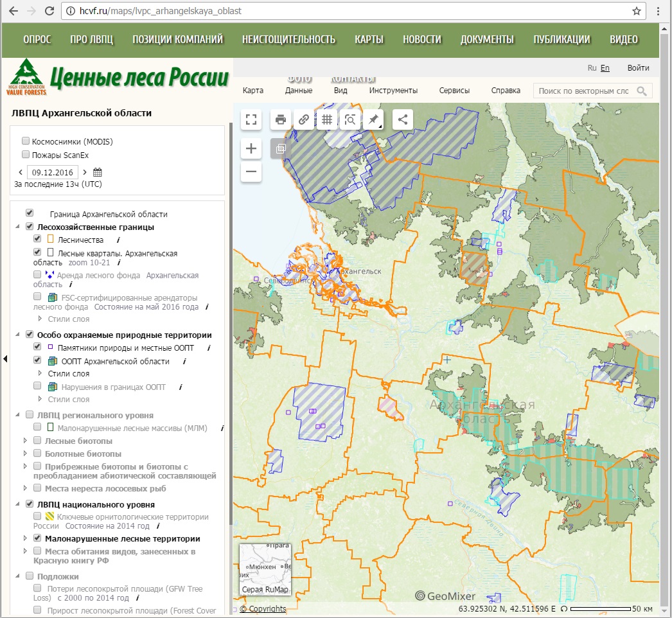Select the fullscreen map tool
Viewport: 672px width, 618px height.
251,119
